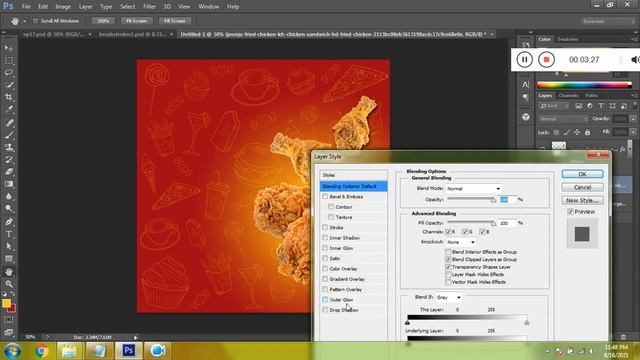Open the Image menu
640x360 pixels.
tap(63, 7)
